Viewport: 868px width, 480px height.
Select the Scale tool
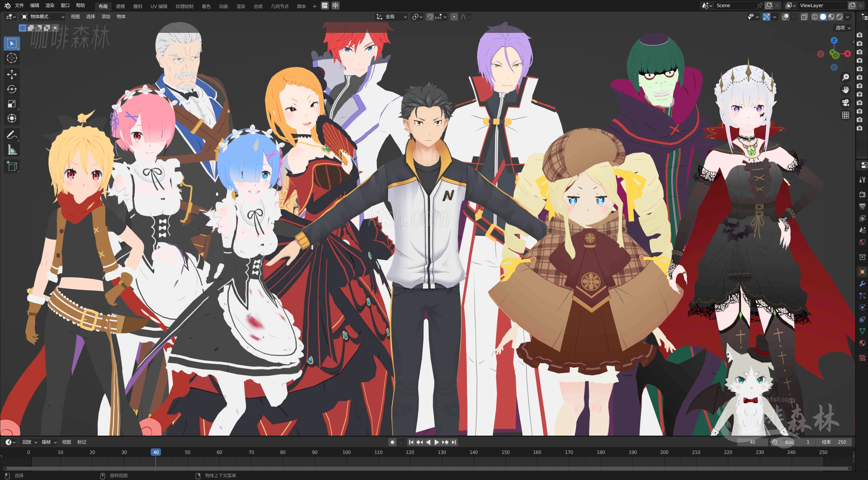coord(12,104)
